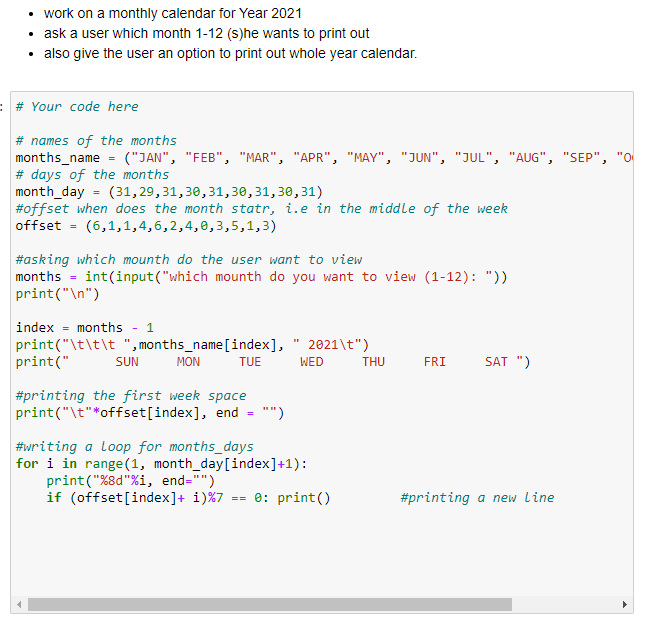This screenshot has height=619, width=645.
Task: Click the '#asking which mounth' comment line
Action: pyautogui.click(x=189, y=260)
